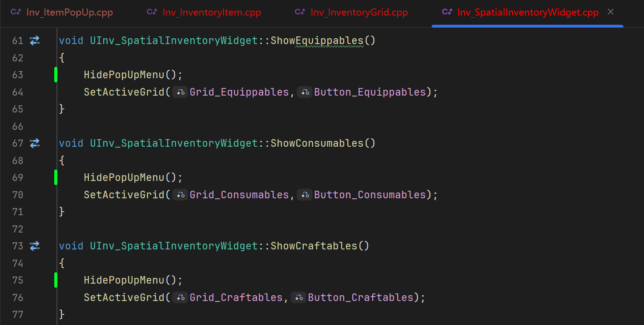Click line number 72 in the gutter
Screen dimensions: 644x325
tap(17, 229)
